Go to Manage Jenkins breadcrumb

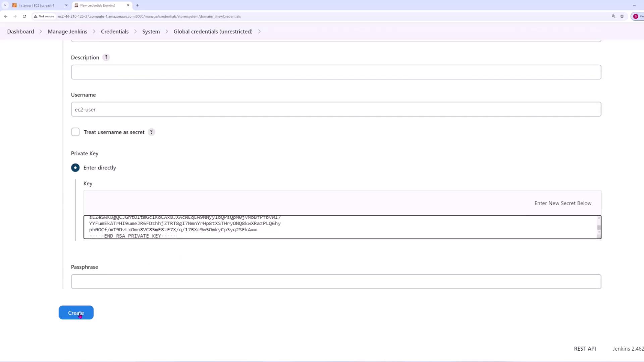[x=67, y=32]
